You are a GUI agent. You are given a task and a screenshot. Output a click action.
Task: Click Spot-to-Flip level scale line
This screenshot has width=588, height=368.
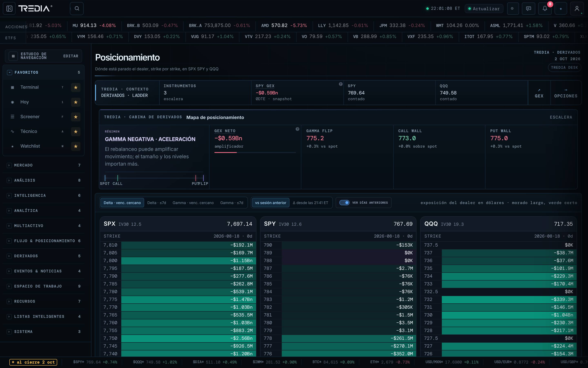click(x=154, y=178)
